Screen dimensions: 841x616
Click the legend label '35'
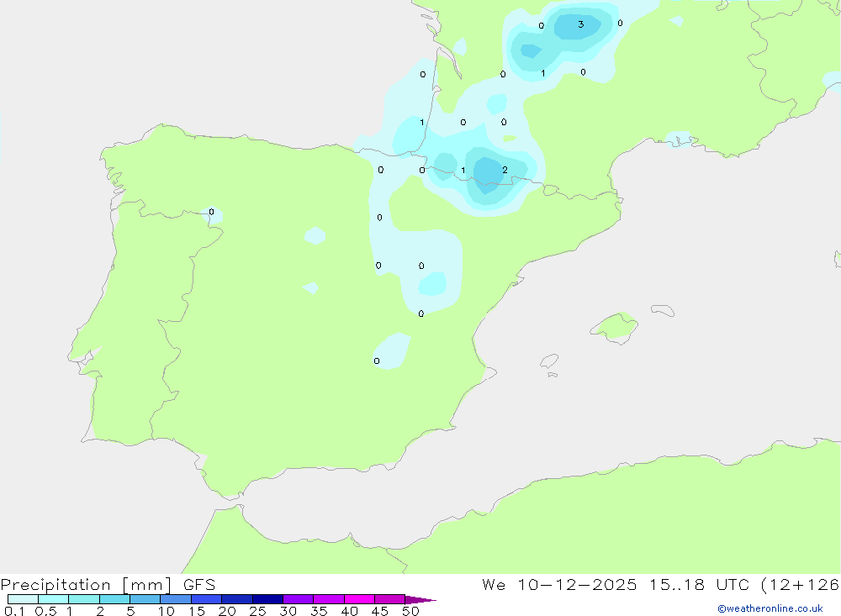319,611
